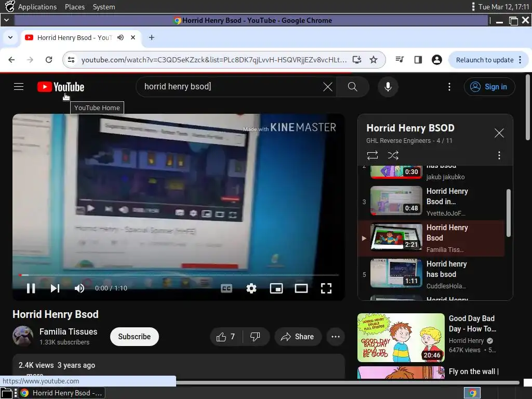
Task: Dislike the video with thumbs down
Action: [x=255, y=337]
